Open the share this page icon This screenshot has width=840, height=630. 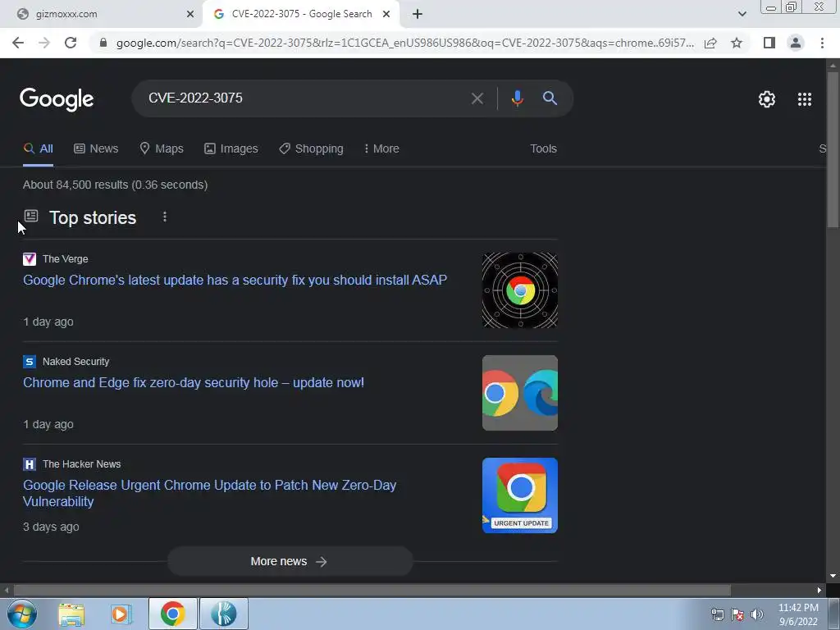coord(710,43)
